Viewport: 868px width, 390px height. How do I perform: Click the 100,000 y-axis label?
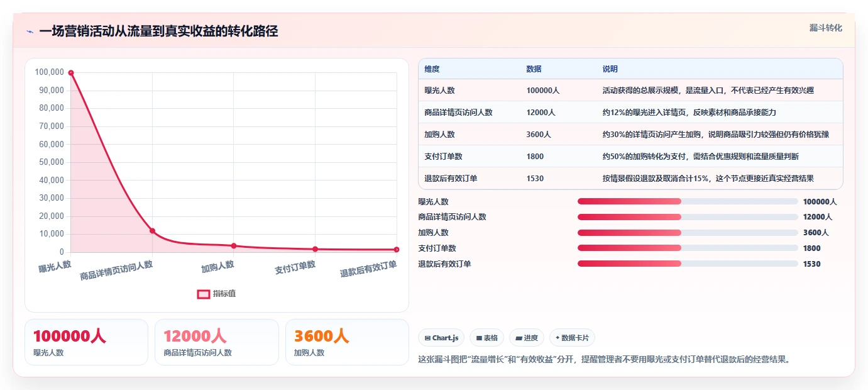(x=50, y=72)
